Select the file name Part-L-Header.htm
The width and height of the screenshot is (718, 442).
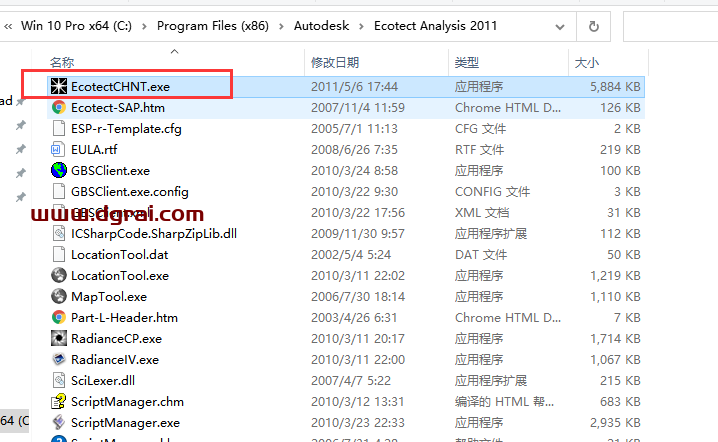(x=124, y=317)
